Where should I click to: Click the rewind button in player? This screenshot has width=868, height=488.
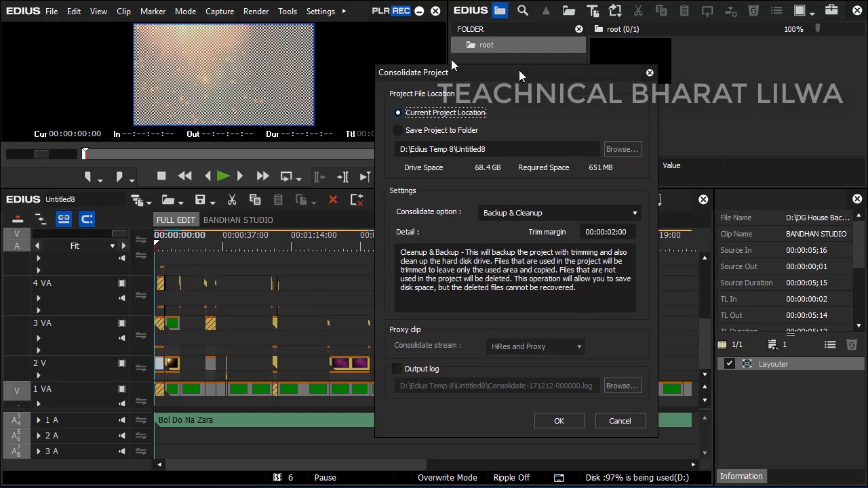click(x=184, y=176)
